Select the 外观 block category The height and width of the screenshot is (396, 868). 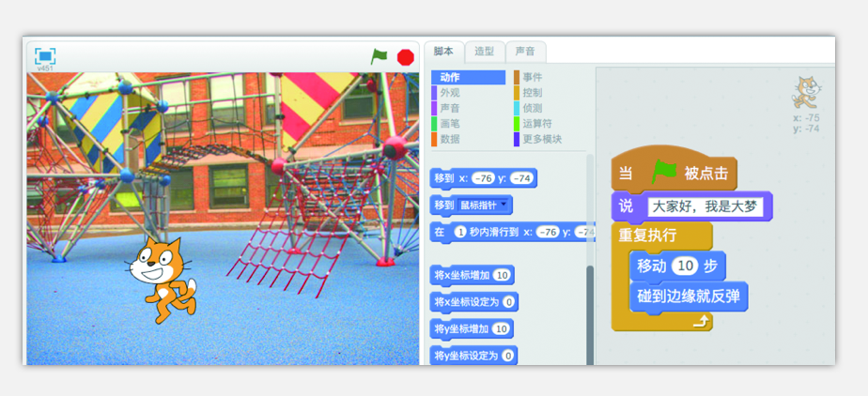(450, 93)
